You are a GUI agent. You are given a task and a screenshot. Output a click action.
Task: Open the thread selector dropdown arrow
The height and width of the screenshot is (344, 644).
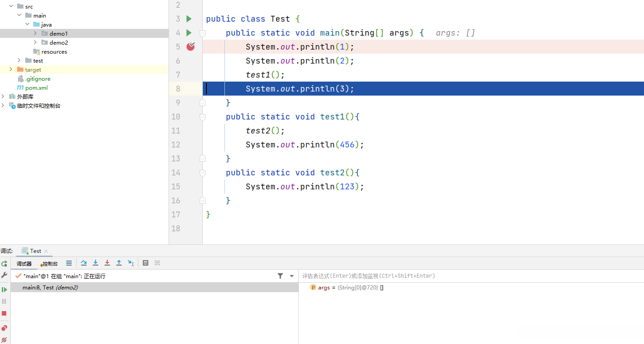pos(292,276)
